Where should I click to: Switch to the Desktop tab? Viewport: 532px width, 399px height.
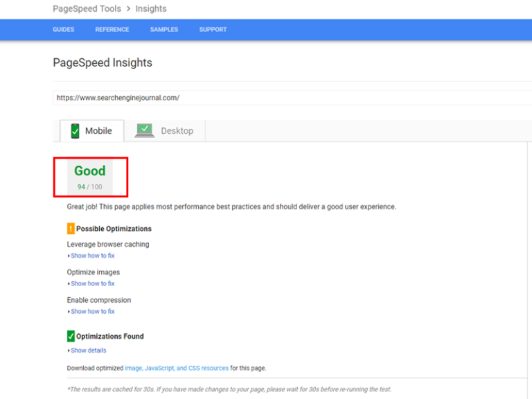coord(165,131)
